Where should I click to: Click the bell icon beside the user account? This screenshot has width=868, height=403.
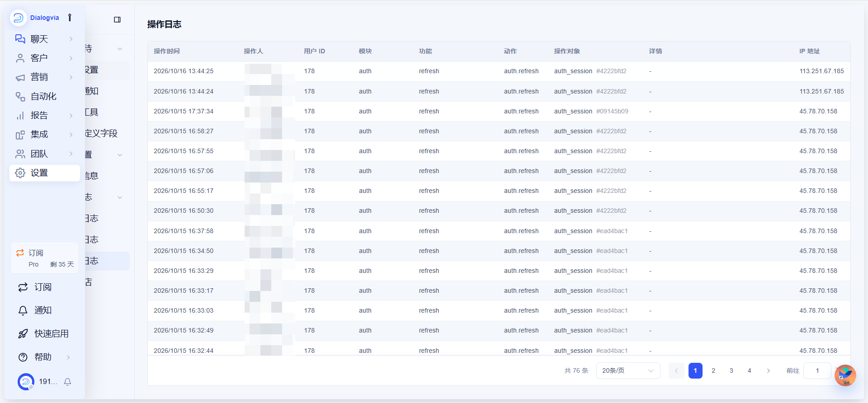[x=68, y=382]
